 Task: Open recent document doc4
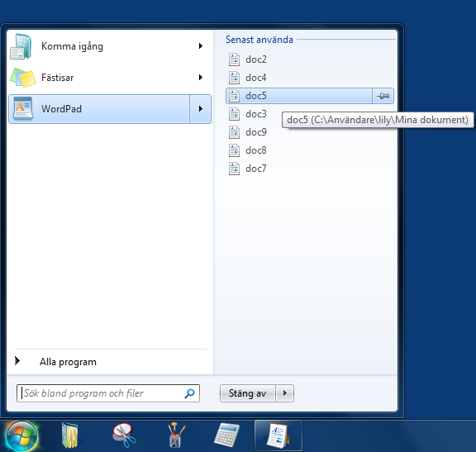pyautogui.click(x=310, y=78)
